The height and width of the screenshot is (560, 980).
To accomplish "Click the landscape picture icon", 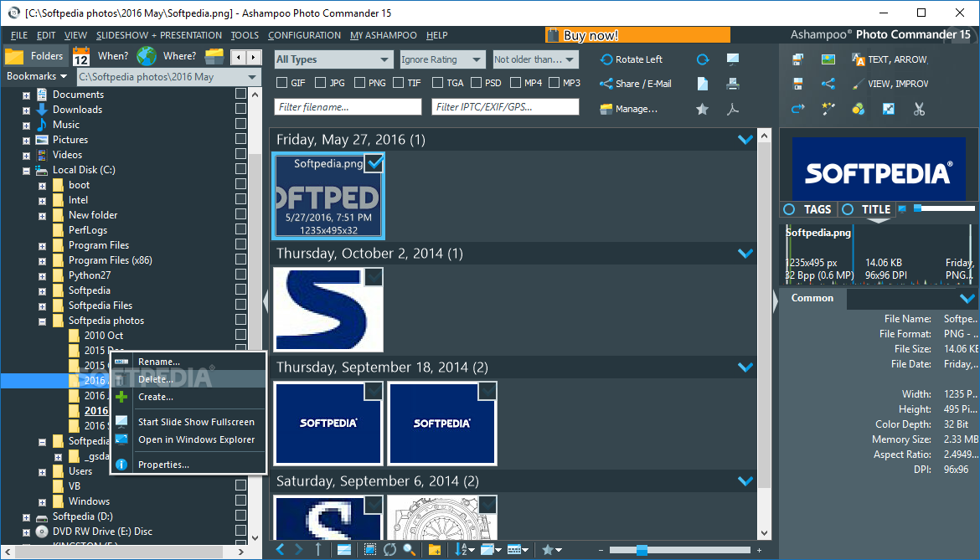I will tap(828, 59).
